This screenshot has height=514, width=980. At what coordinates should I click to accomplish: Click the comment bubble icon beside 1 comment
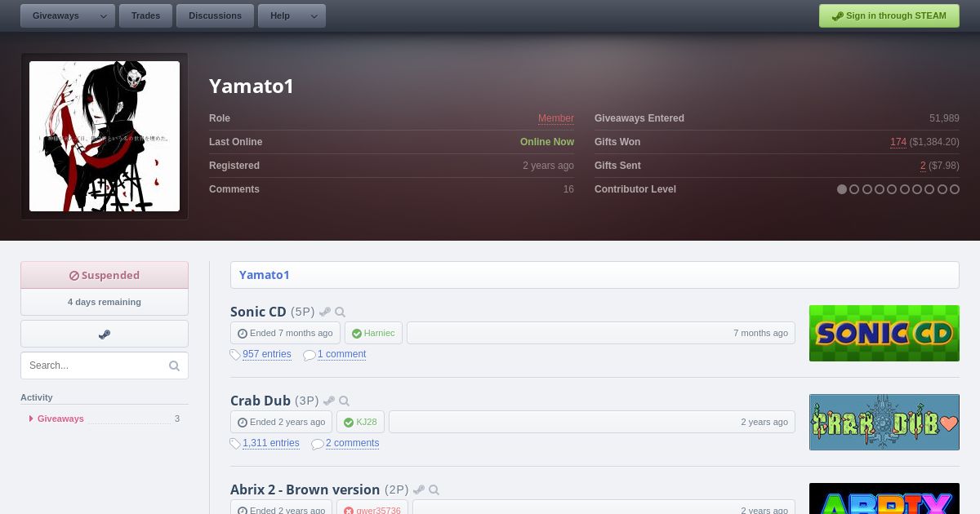click(310, 355)
